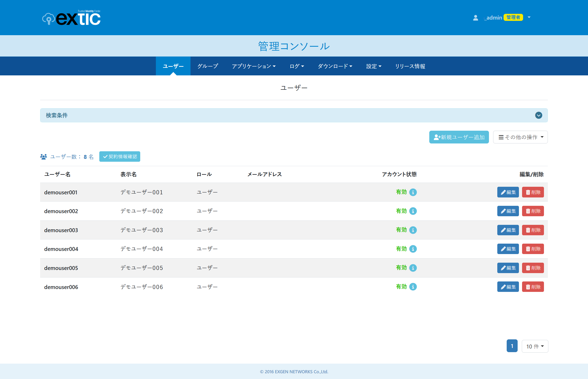
Task: Click display name デモユーザー001
Action: click(142, 192)
